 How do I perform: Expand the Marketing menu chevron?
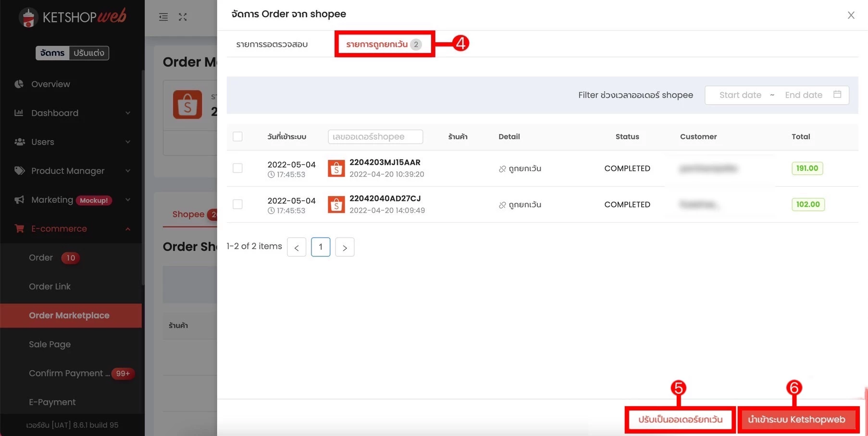point(128,200)
